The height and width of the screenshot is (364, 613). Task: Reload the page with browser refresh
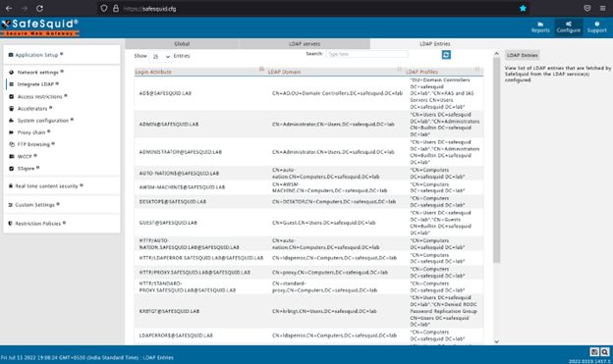click(40, 8)
